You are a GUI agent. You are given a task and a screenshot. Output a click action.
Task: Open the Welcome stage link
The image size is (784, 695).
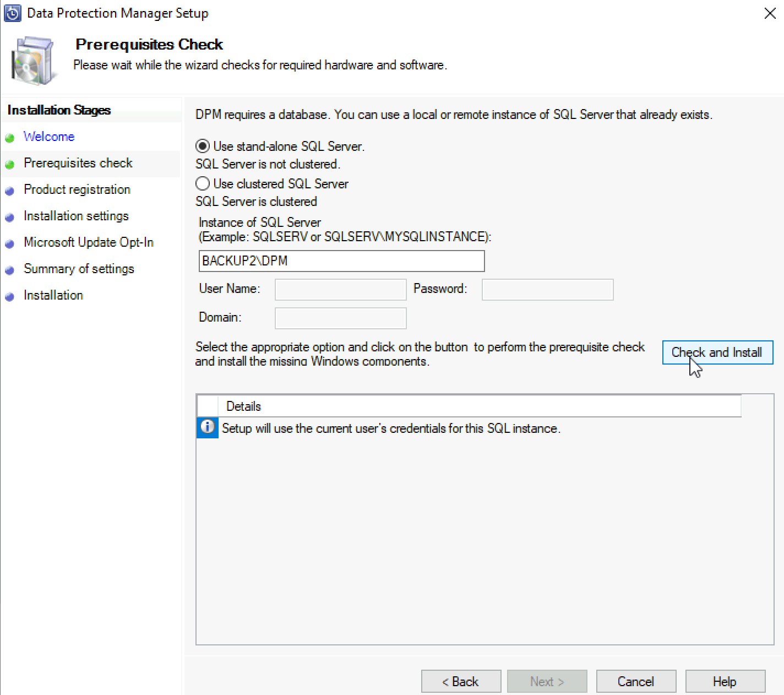[49, 137]
